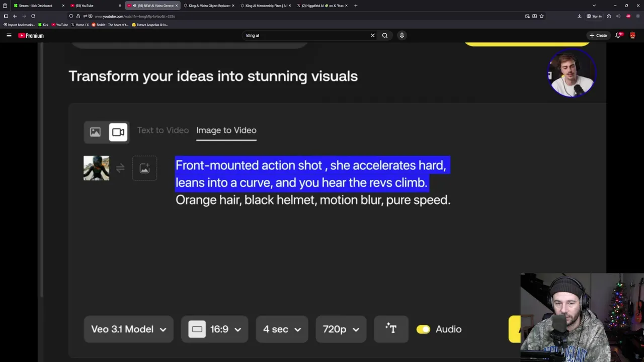
Task: Click the add end-frame image icon
Action: (144, 168)
